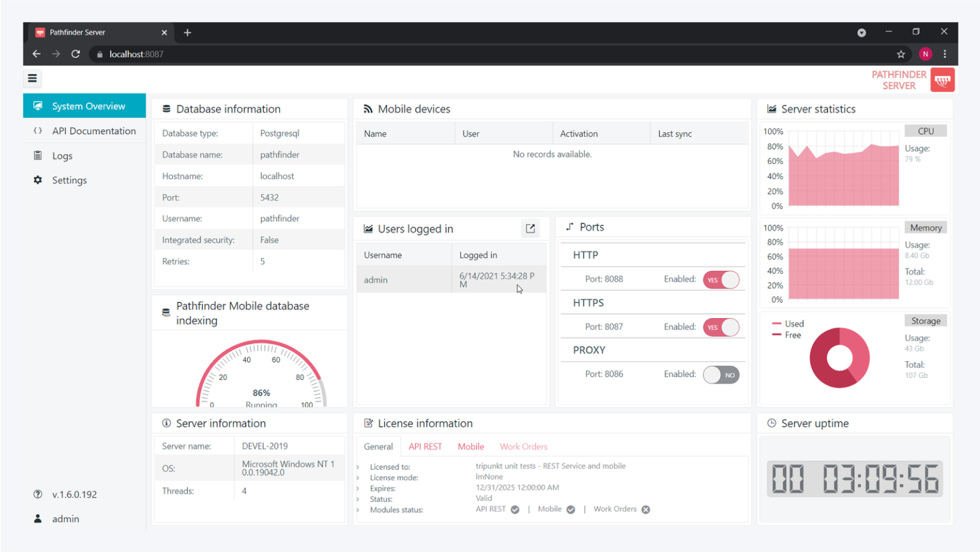Screen dimensions: 980x552
Task: Click the API Documentation braces icon
Action: click(38, 131)
